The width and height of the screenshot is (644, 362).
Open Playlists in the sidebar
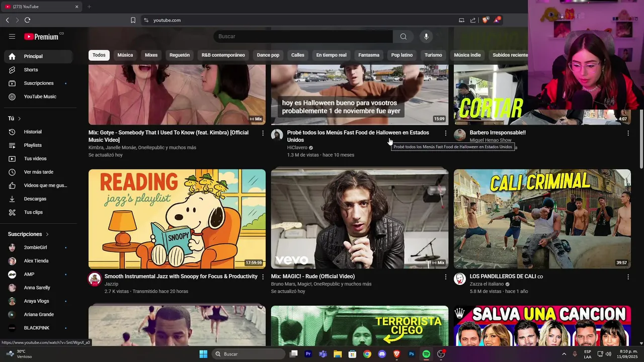(38, 145)
